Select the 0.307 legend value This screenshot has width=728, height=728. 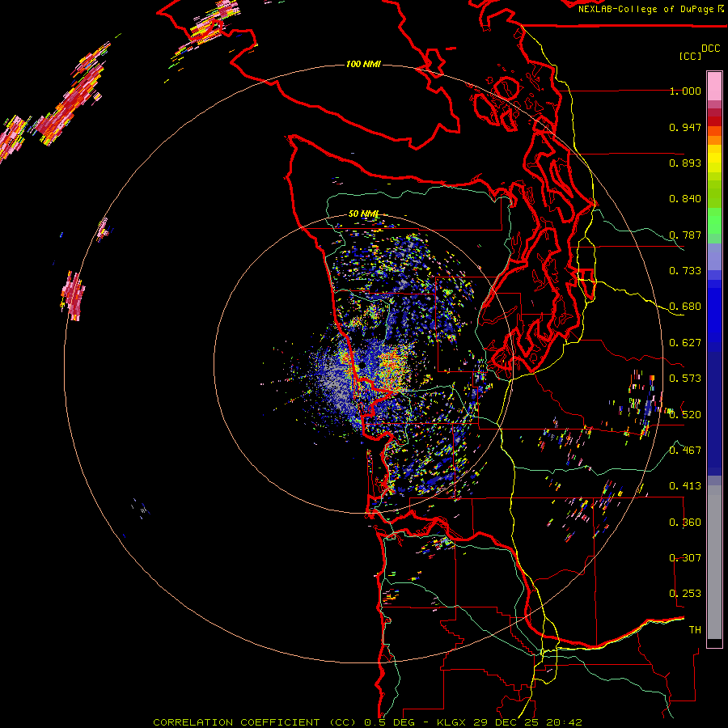click(x=685, y=558)
